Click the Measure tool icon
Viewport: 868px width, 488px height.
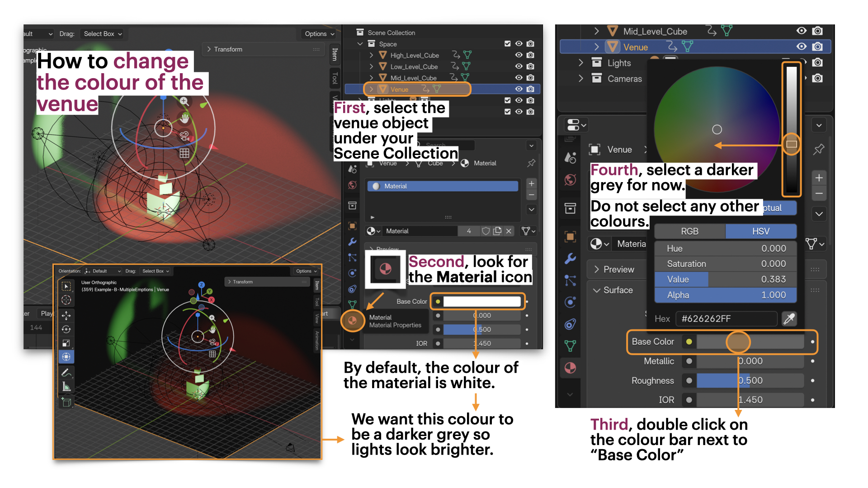[x=66, y=387]
